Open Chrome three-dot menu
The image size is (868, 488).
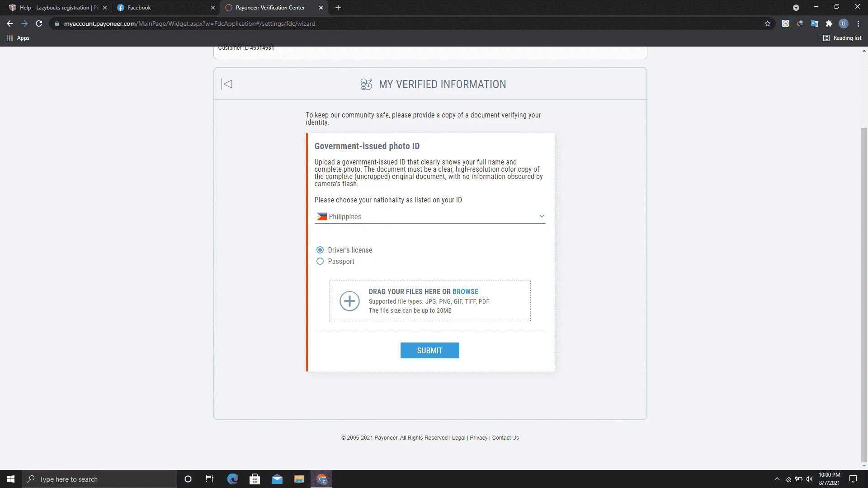[x=858, y=23]
